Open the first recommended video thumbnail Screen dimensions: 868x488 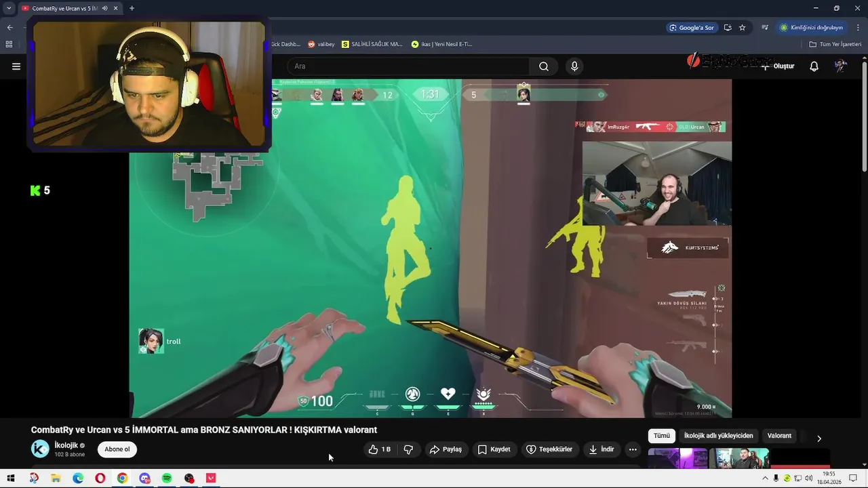click(x=678, y=458)
